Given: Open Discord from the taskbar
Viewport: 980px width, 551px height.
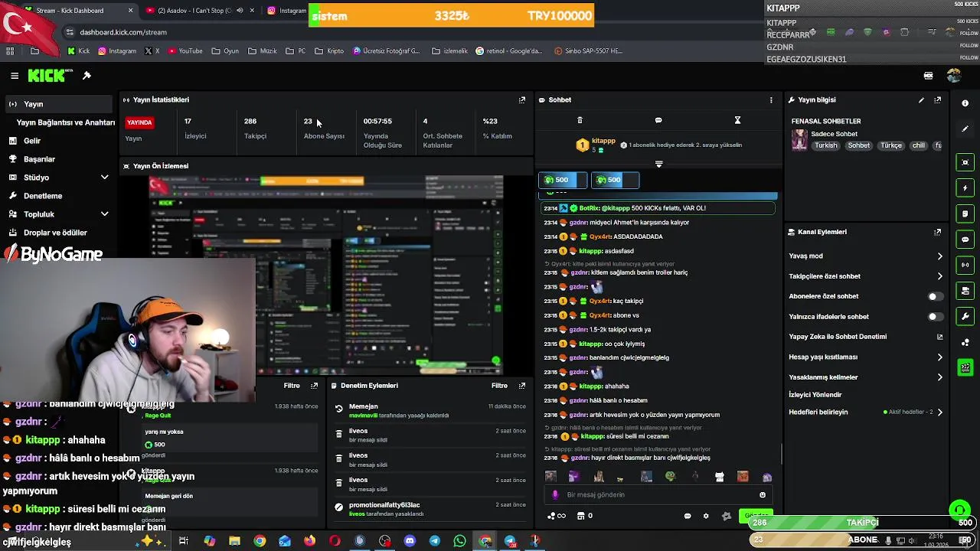Looking at the screenshot, I should (x=410, y=541).
